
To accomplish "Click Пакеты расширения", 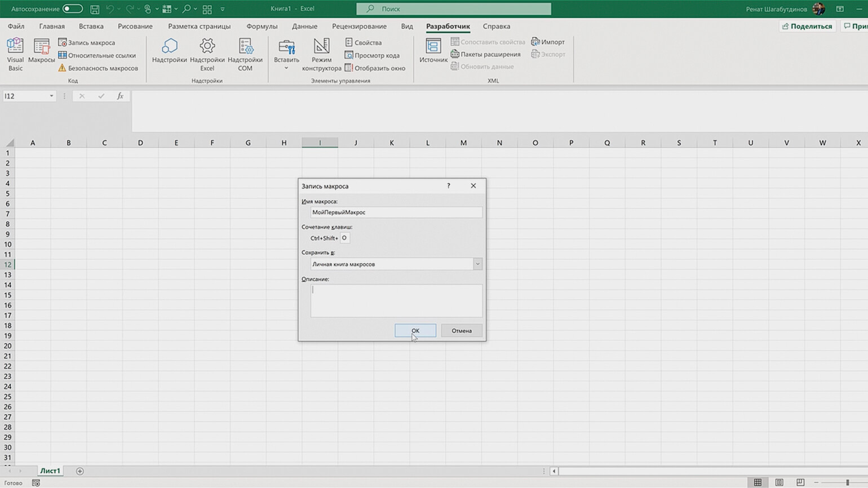I will pyautogui.click(x=485, y=55).
